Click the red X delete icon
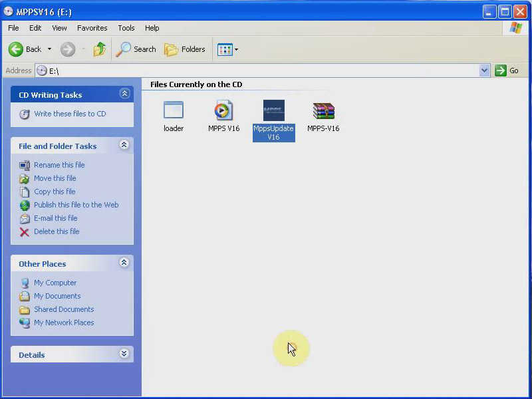 coord(25,232)
